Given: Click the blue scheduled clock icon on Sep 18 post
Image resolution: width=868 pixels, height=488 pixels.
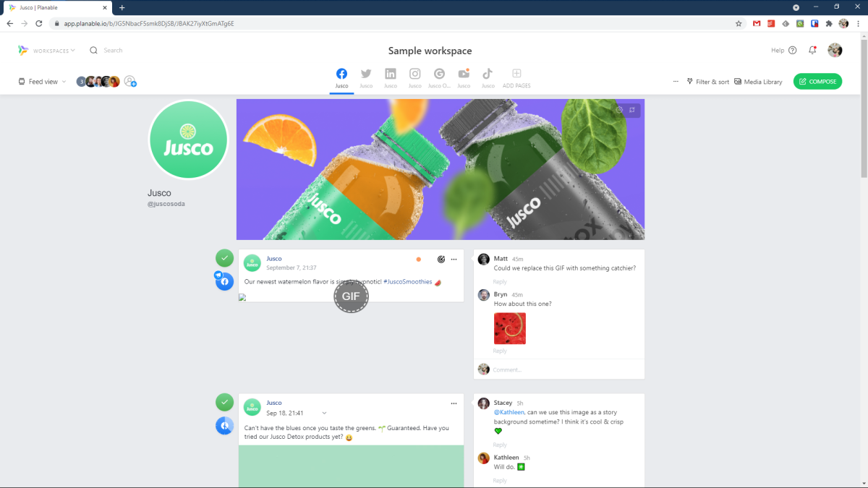Looking at the screenshot, I should point(224,426).
